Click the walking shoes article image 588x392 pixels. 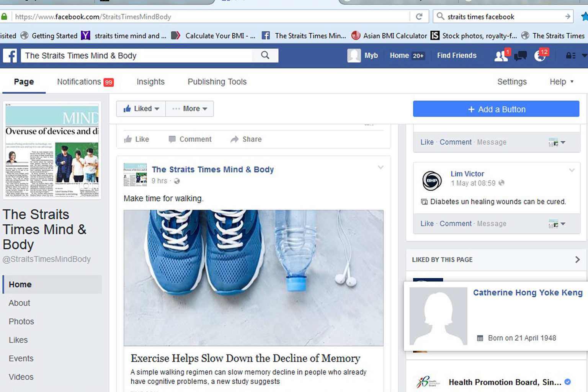click(253, 278)
